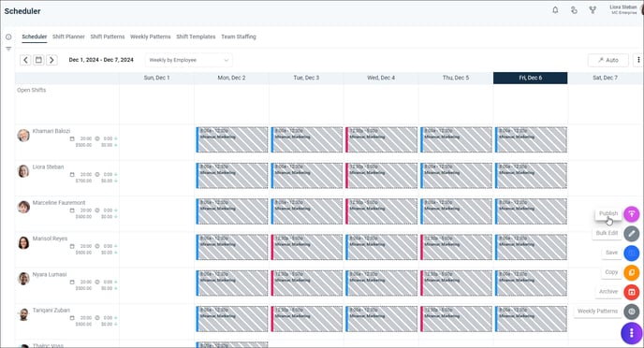Collapse the purple floating actions menu button
644x348 pixels.
(632, 333)
